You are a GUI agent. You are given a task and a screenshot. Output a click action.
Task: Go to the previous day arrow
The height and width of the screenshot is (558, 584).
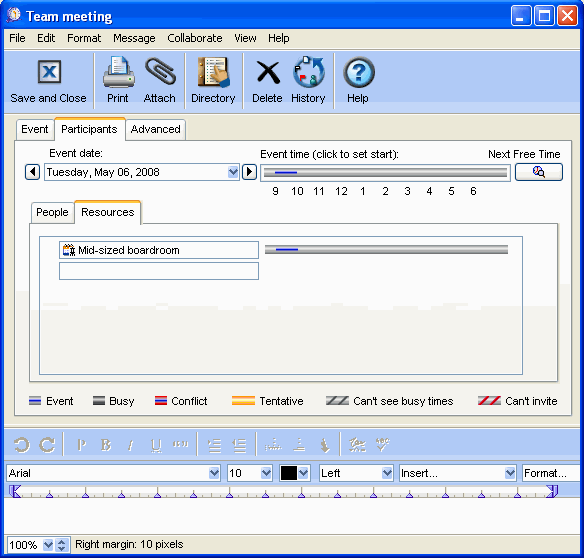(33, 172)
